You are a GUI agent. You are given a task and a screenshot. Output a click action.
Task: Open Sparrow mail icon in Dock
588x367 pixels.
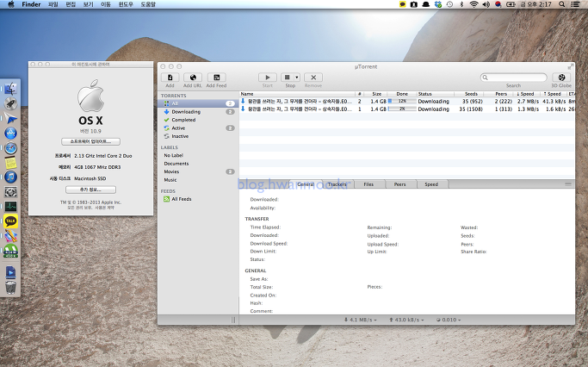click(10, 118)
